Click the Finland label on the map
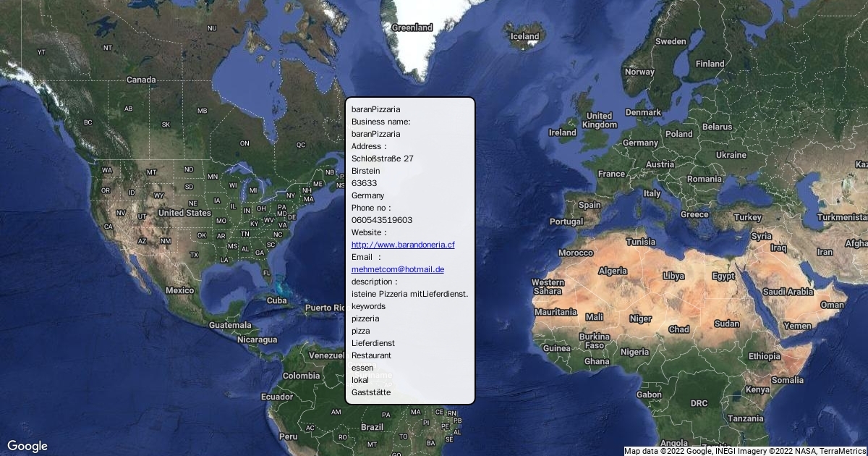 point(710,64)
